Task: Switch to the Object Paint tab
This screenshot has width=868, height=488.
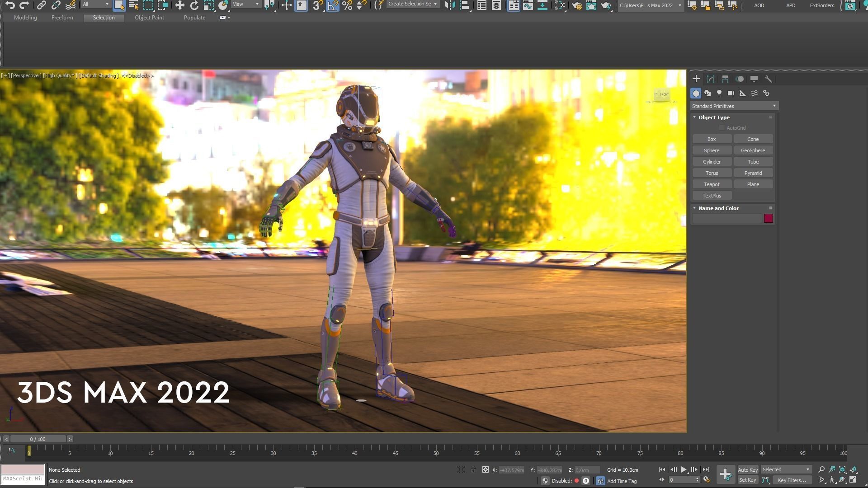Action: point(149,18)
